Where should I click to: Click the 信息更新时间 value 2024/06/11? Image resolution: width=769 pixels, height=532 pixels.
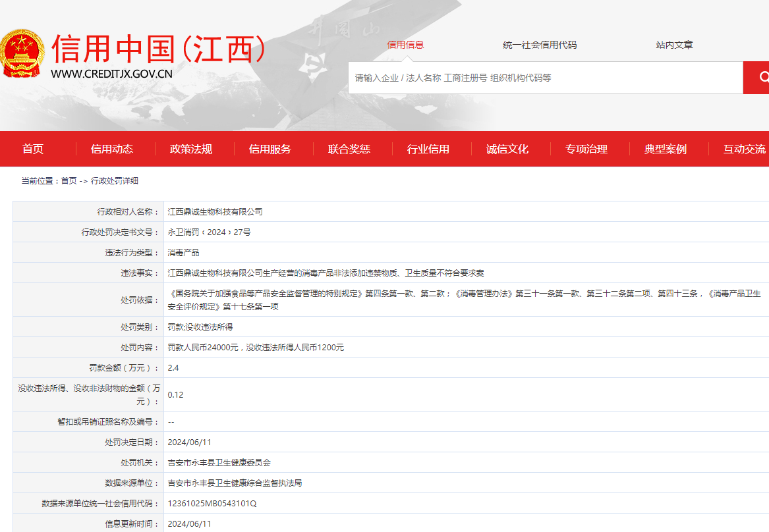[x=189, y=524]
